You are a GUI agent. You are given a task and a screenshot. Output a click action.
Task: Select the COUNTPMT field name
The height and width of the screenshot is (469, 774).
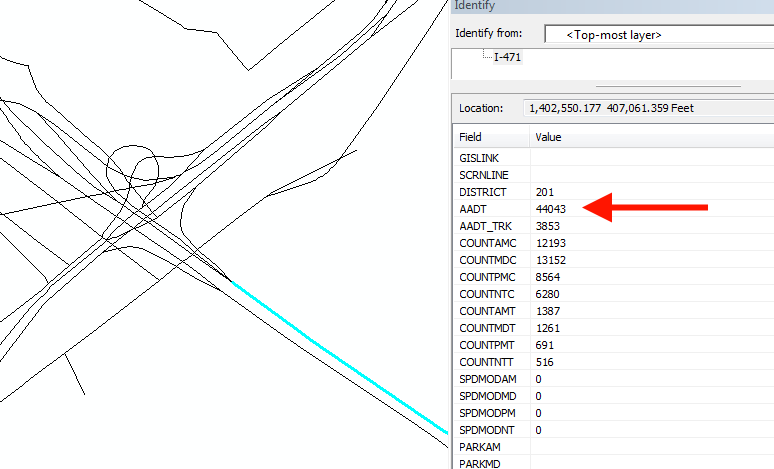[486, 345]
